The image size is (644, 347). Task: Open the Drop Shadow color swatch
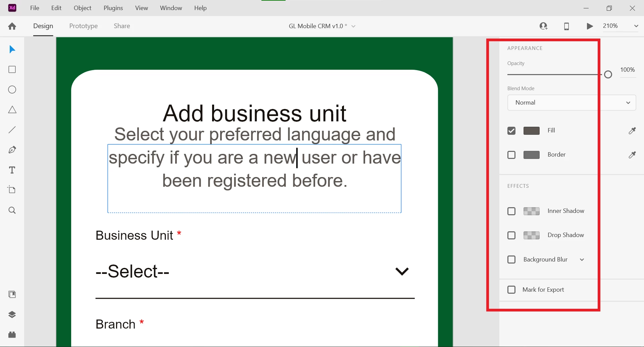click(532, 235)
